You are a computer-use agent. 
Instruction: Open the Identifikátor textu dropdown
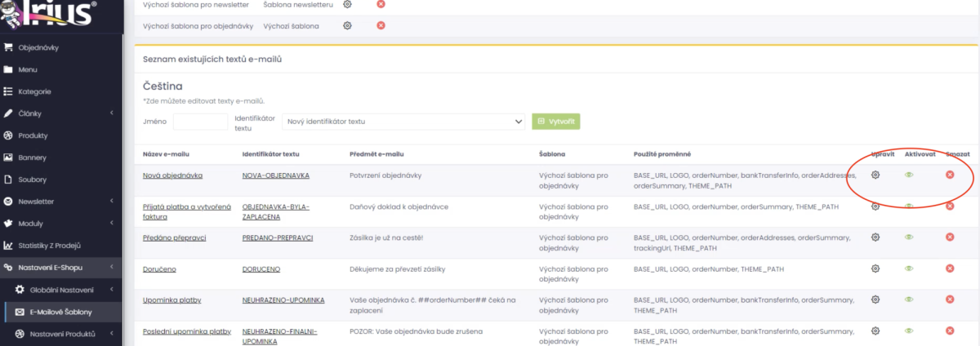(403, 122)
